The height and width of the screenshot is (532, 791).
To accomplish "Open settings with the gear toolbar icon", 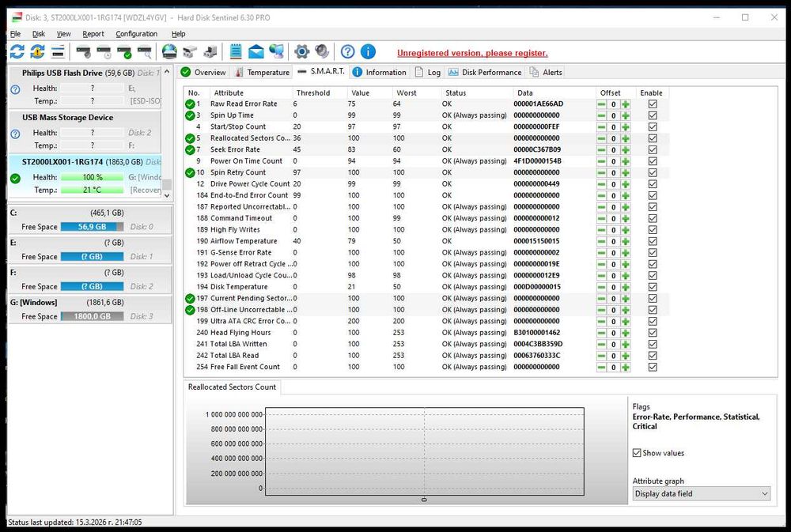I will pyautogui.click(x=301, y=51).
